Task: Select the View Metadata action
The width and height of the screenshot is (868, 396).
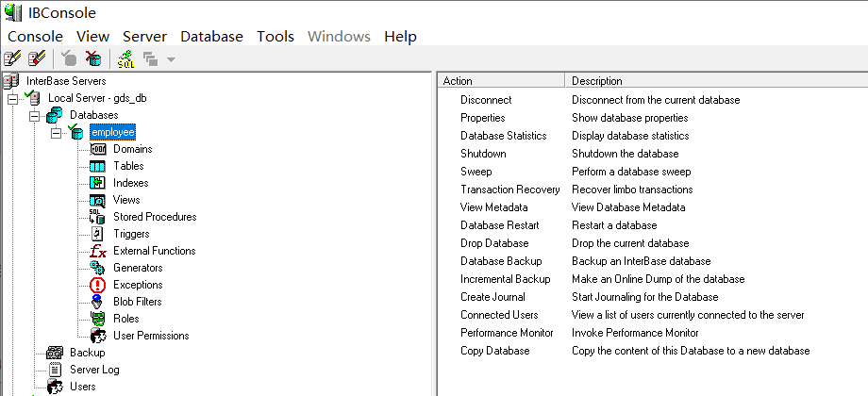Action: tap(493, 207)
